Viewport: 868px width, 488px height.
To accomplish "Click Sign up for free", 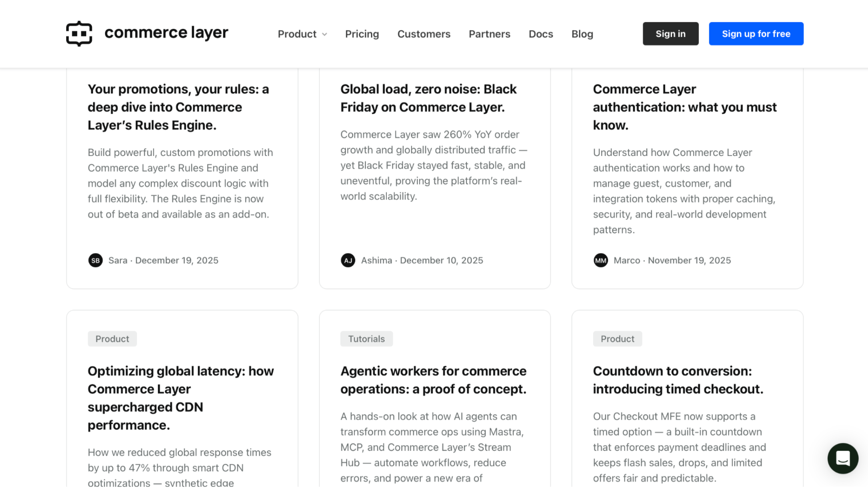I will [x=756, y=34].
